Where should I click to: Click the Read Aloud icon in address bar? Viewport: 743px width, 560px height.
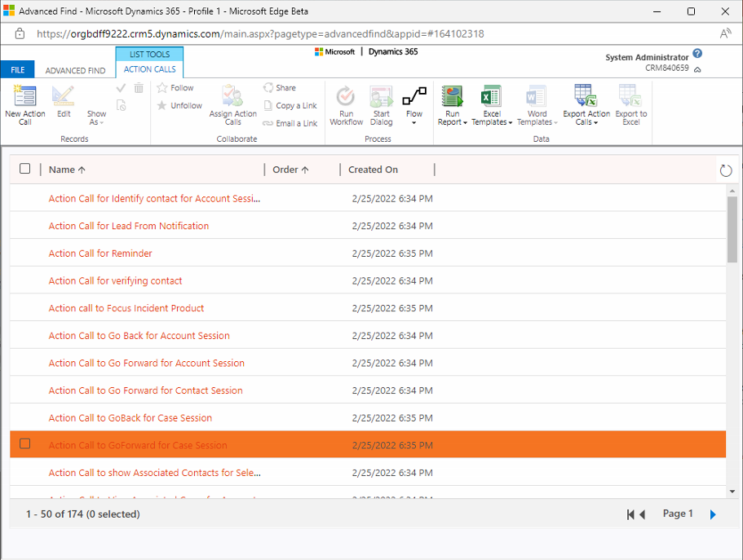726,33
